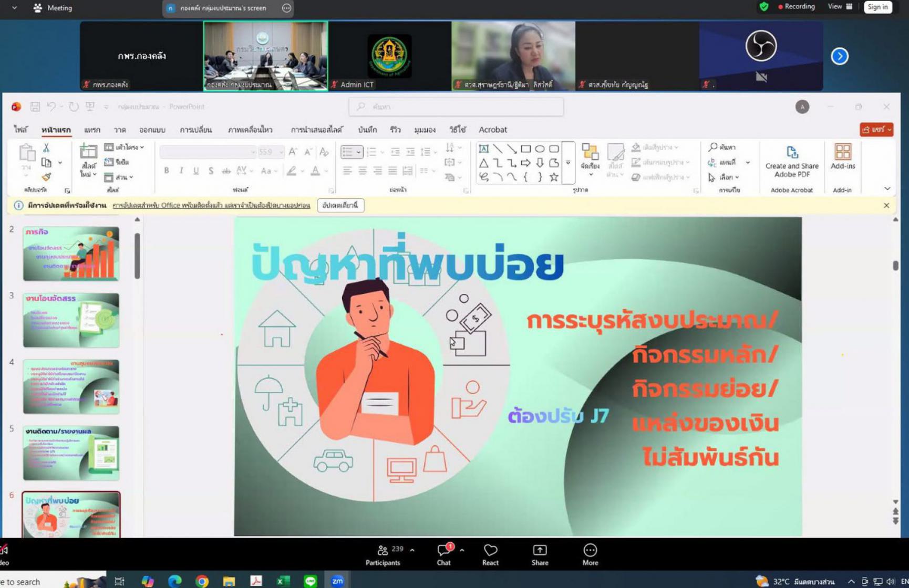Image resolution: width=909 pixels, height=588 pixels.
Task: Open the Zoom View dropdown
Action: click(x=839, y=7)
